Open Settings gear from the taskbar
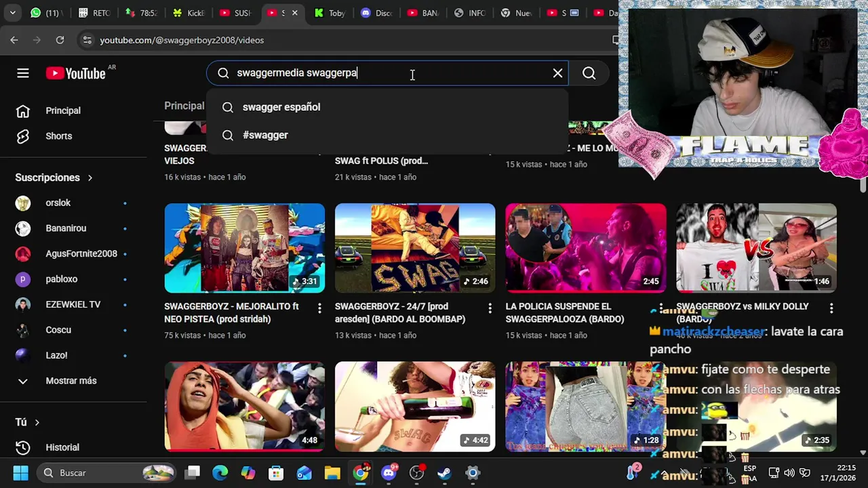 point(473,472)
